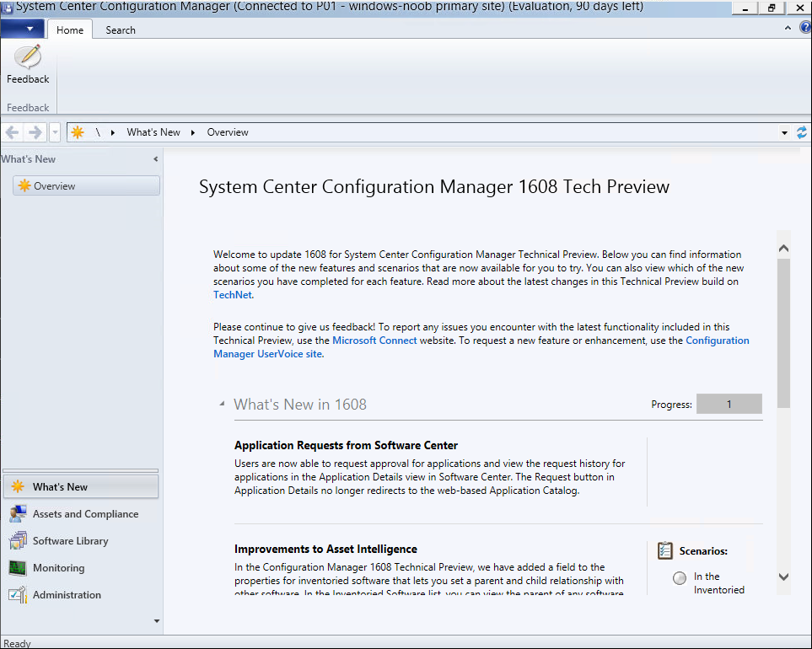Image resolution: width=812 pixels, height=649 pixels.
Task: Go forward using the right arrow button
Action: point(35,132)
